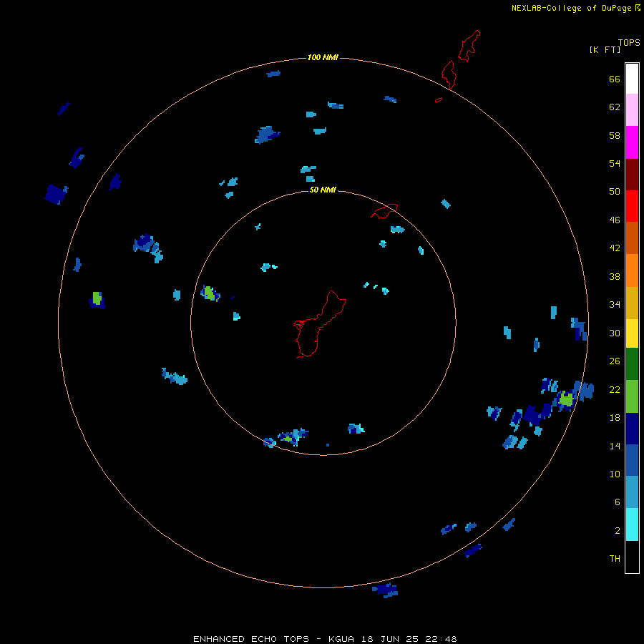Click the legend value 26
This screenshot has height=644, width=644.
tap(615, 361)
